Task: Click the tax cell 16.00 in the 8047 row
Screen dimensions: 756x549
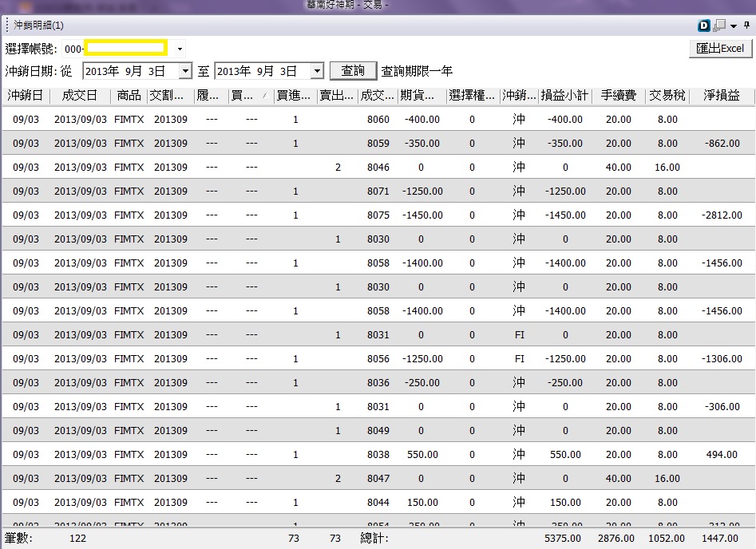Action: (x=667, y=479)
